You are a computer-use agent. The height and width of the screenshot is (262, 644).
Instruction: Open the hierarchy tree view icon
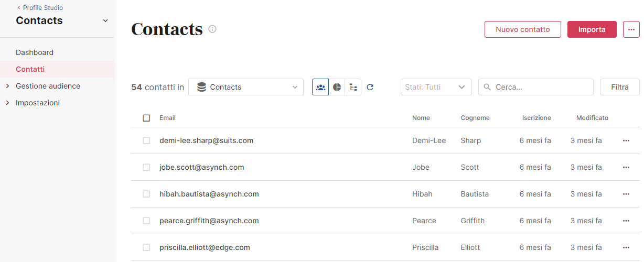(x=353, y=87)
